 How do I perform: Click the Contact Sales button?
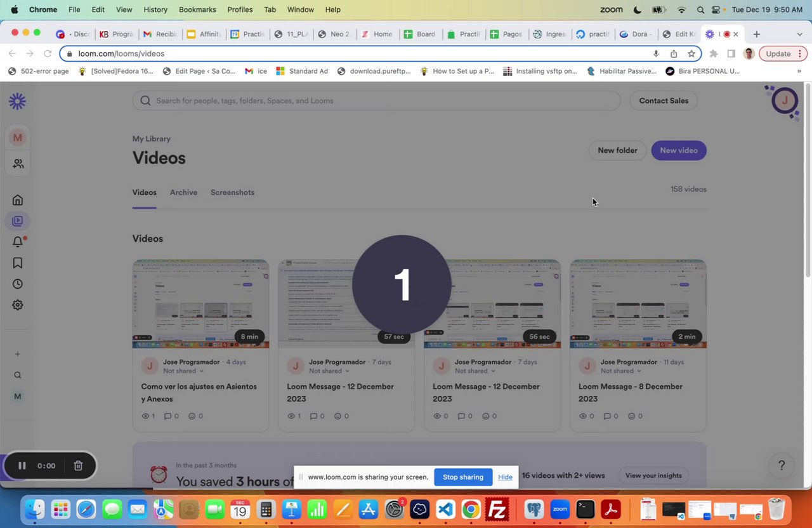664,100
